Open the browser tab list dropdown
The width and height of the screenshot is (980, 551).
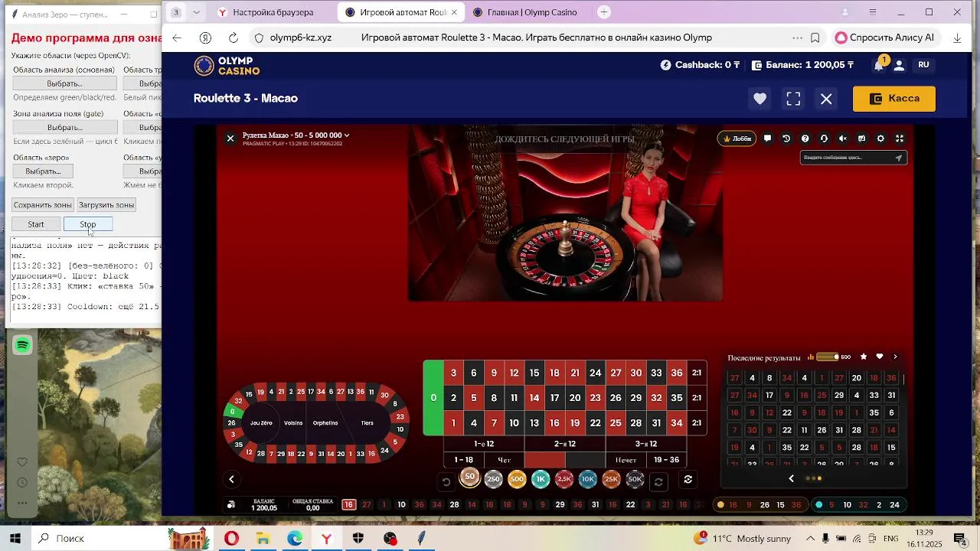tap(197, 12)
